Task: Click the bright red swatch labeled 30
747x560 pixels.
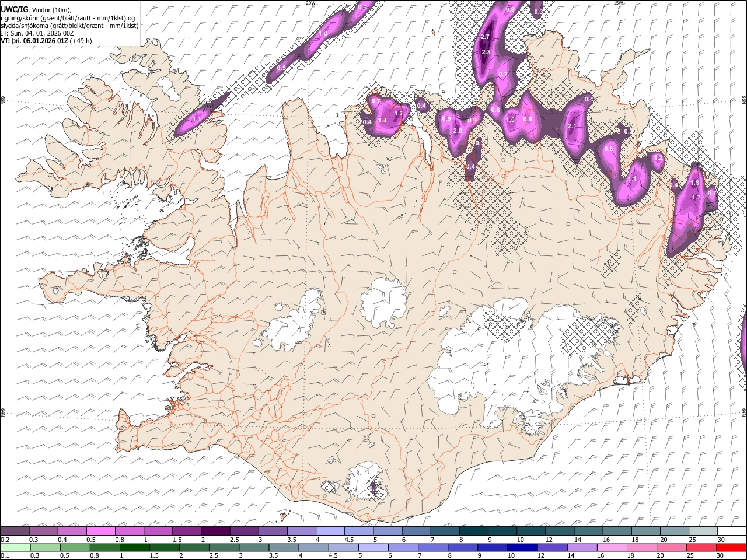Action: [731, 547]
